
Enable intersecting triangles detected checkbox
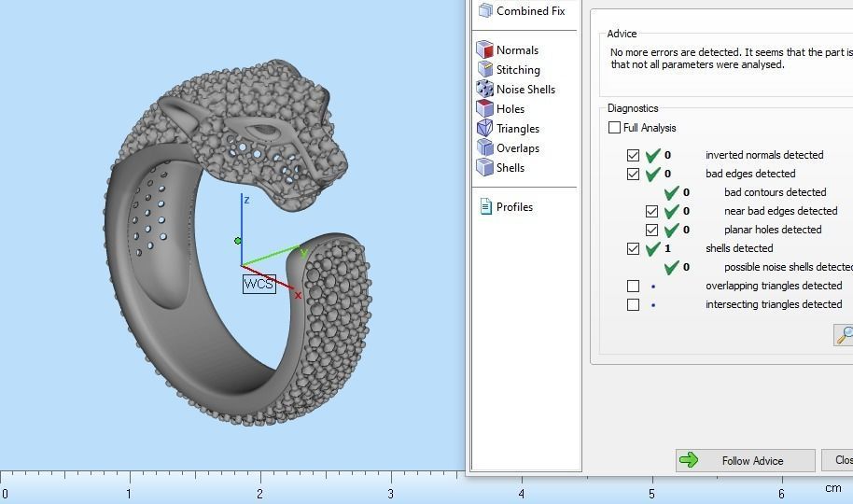[x=633, y=304]
